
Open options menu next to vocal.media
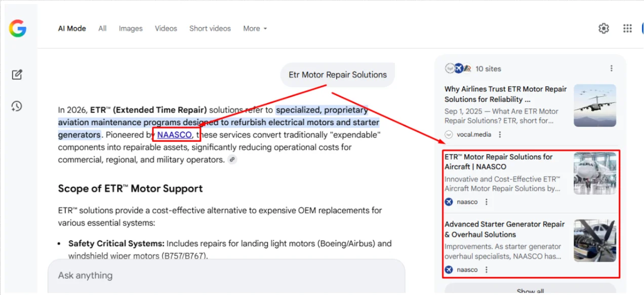(500, 134)
